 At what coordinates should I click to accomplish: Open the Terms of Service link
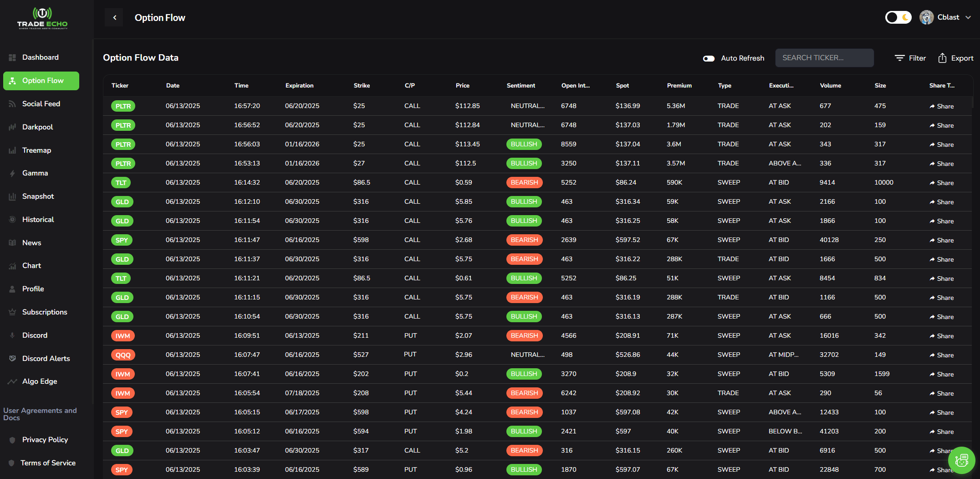pyautogui.click(x=48, y=463)
